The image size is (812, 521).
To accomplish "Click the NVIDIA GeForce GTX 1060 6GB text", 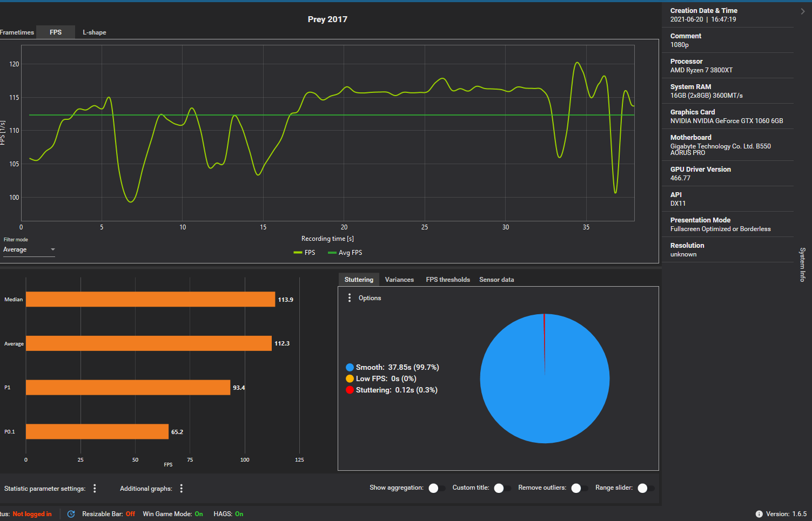I will click(727, 121).
